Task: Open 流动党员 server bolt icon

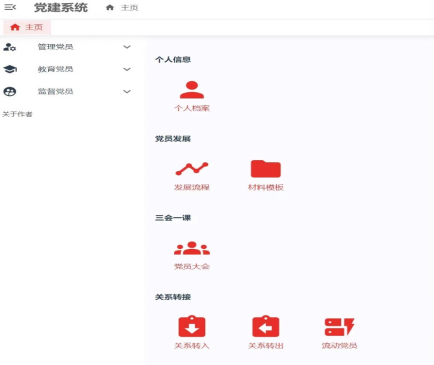Action: coord(339,327)
